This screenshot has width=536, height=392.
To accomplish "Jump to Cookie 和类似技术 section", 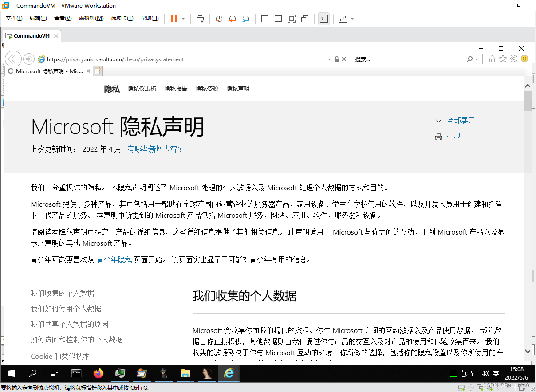I will coord(60,356).
